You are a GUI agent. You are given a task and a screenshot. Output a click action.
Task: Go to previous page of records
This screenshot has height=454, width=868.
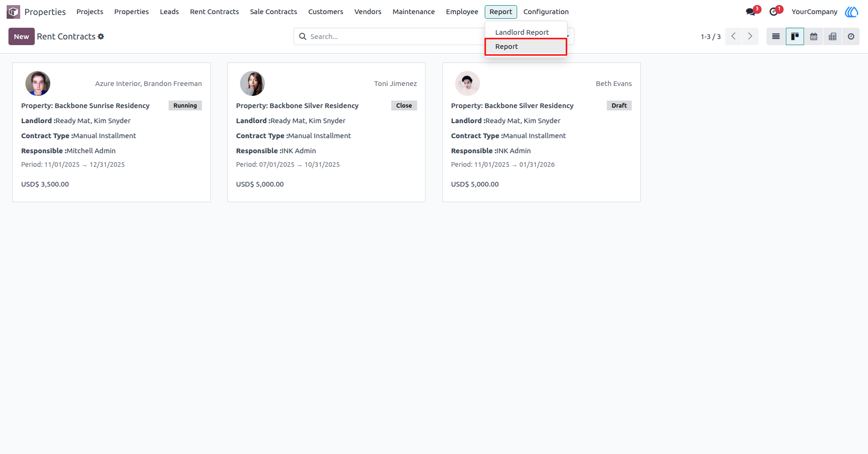(x=733, y=37)
